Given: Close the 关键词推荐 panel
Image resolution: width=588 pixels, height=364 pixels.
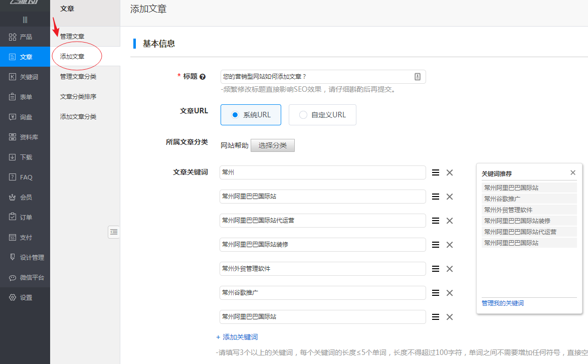Looking at the screenshot, I should pos(573,172).
